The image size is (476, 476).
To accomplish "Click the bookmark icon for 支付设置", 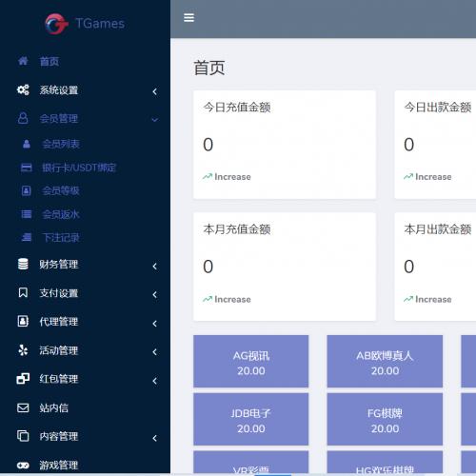I will coord(23,292).
